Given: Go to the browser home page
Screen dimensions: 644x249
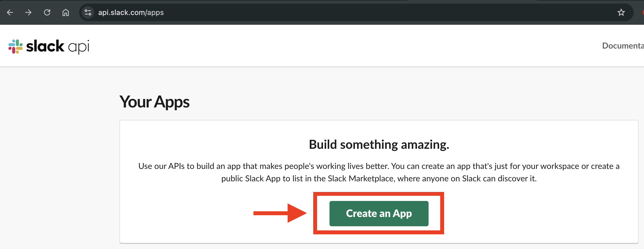Looking at the screenshot, I should [66, 12].
